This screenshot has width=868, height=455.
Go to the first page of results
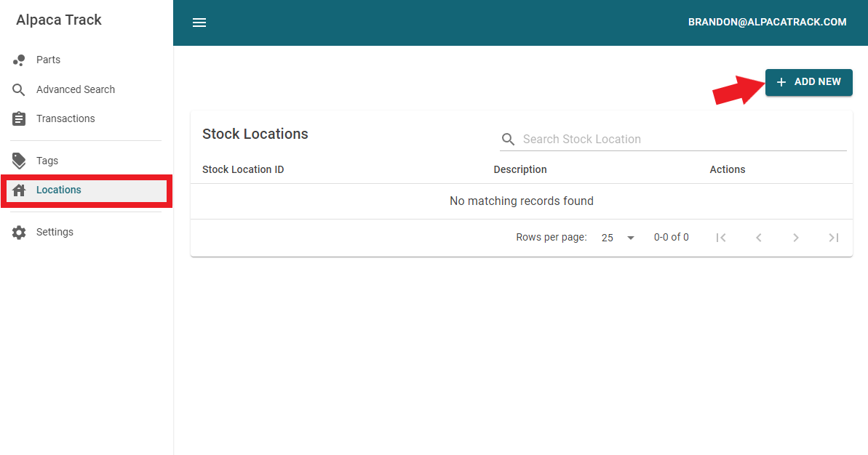click(721, 238)
